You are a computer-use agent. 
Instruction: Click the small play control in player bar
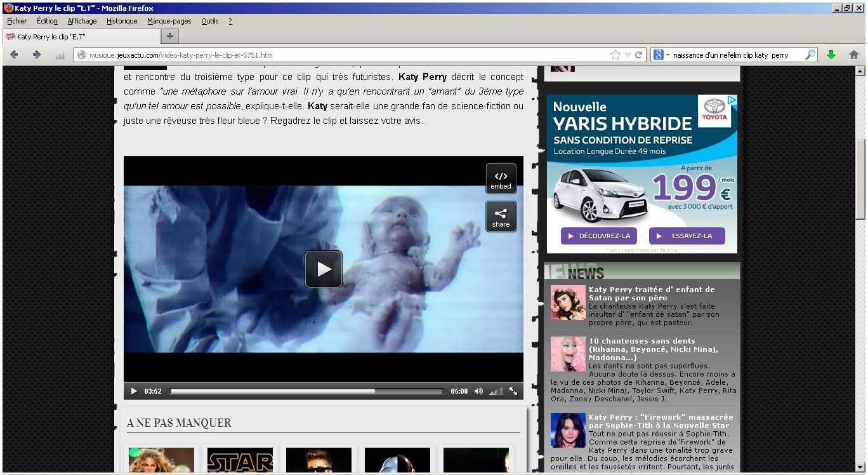pos(133,391)
